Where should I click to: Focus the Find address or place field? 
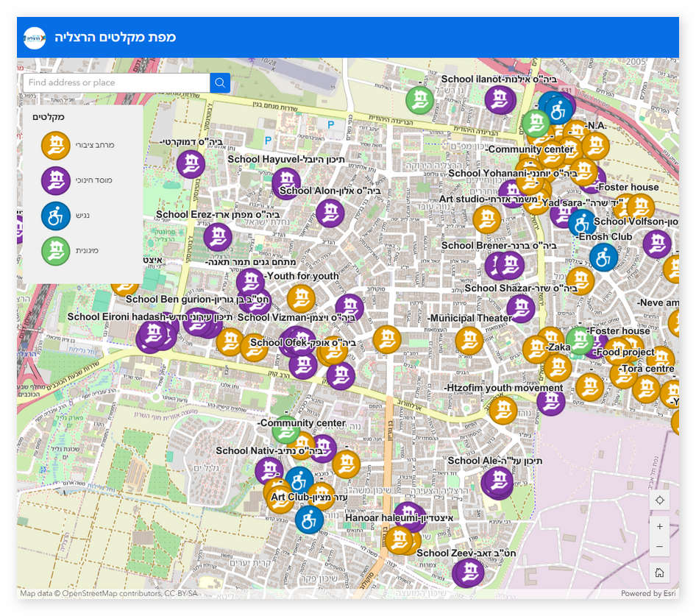point(116,82)
